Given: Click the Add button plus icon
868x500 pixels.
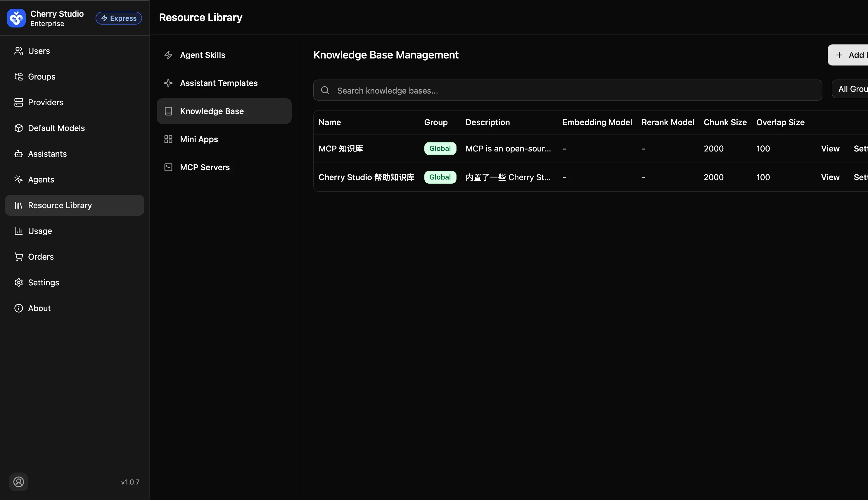Looking at the screenshot, I should [839, 55].
